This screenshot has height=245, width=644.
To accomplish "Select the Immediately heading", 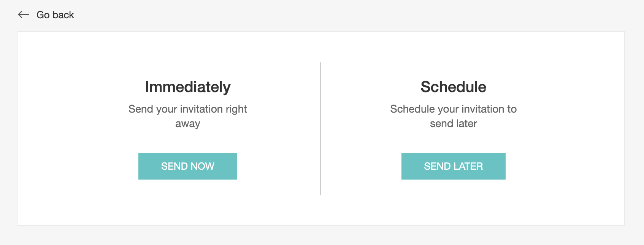I will [188, 87].
